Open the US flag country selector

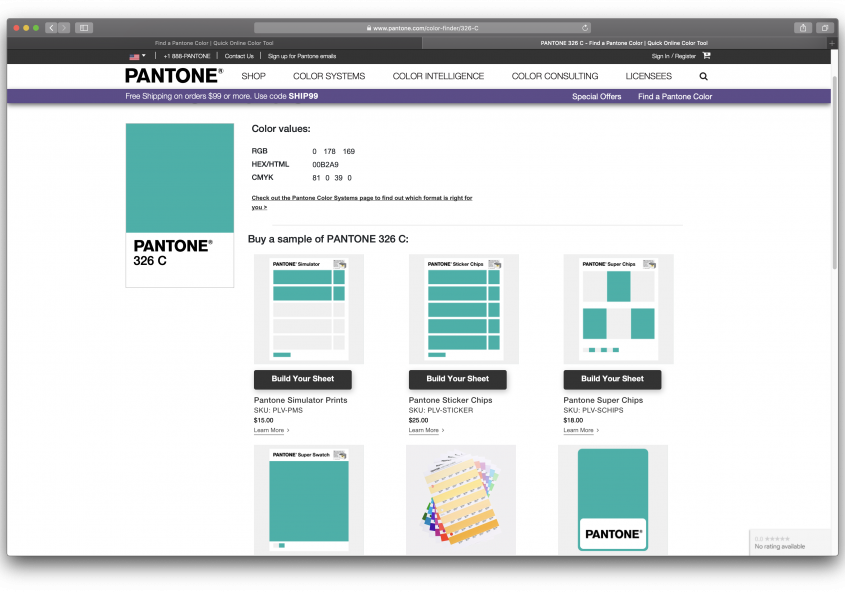[x=137, y=56]
